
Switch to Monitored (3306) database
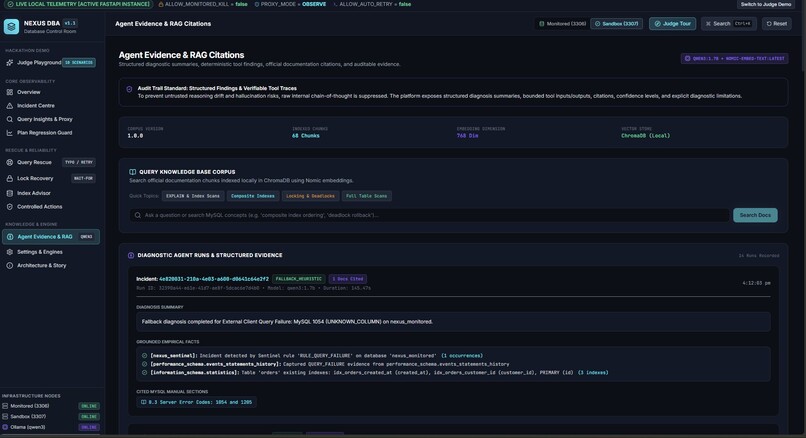click(x=562, y=24)
